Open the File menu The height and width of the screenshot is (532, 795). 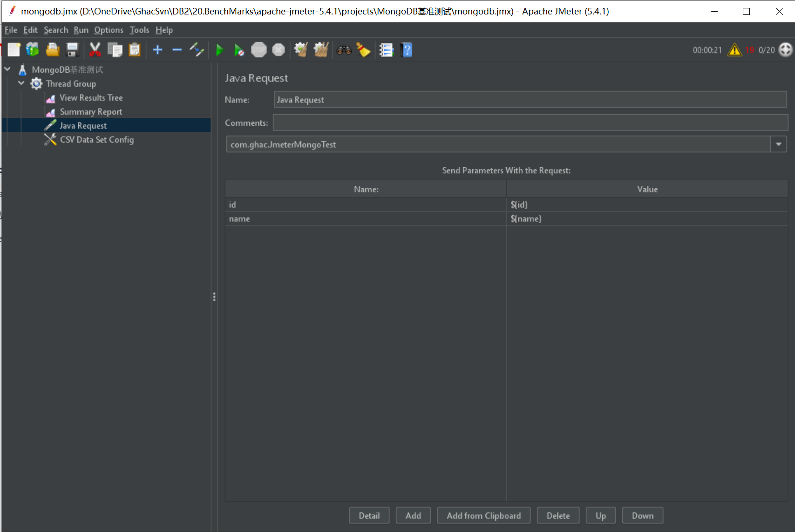[x=11, y=30]
